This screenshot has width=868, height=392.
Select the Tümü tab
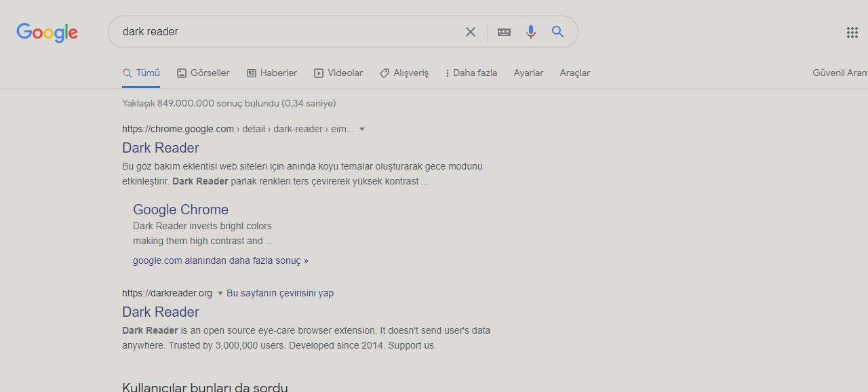(x=141, y=73)
